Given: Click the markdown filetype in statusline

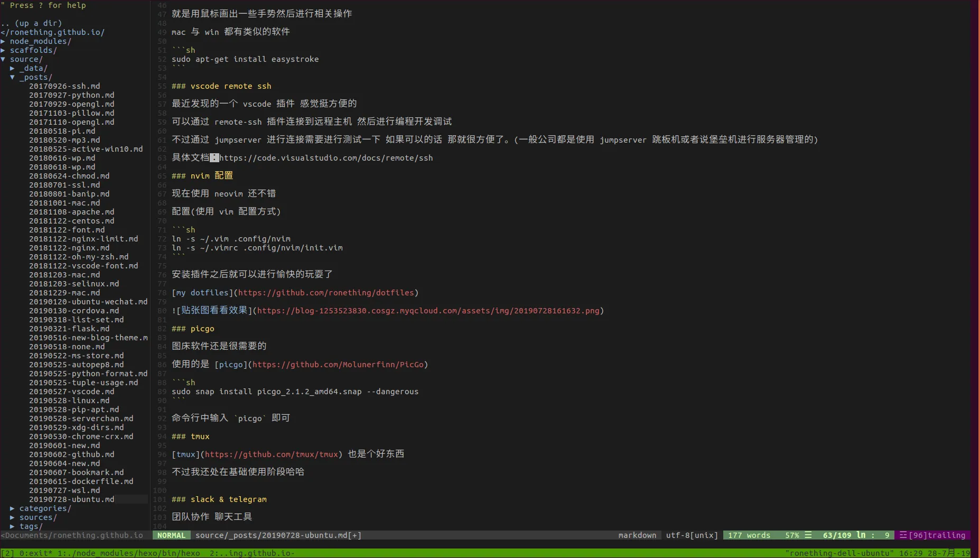Looking at the screenshot, I should click(x=637, y=535).
